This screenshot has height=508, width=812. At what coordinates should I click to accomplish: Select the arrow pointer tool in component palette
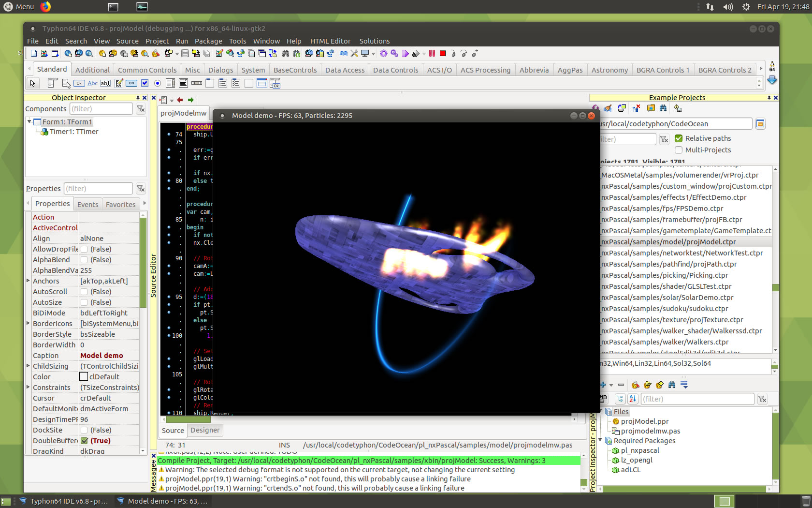(x=32, y=83)
